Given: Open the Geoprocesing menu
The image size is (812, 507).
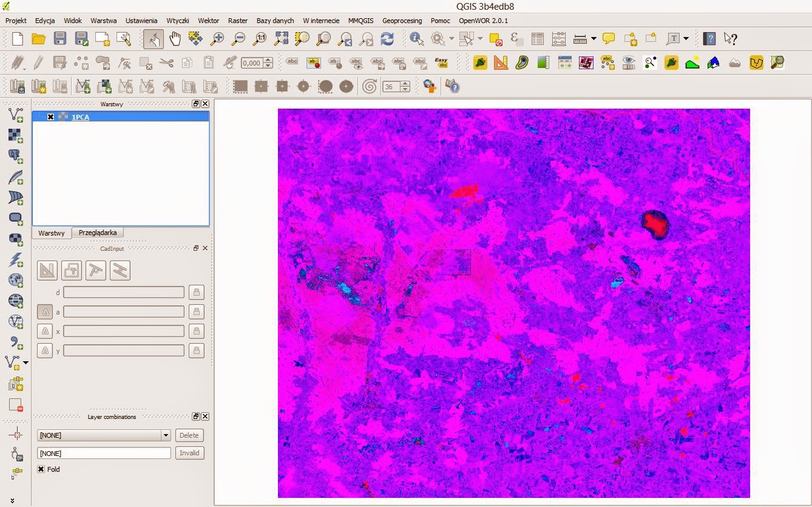Looking at the screenshot, I should pyautogui.click(x=402, y=21).
